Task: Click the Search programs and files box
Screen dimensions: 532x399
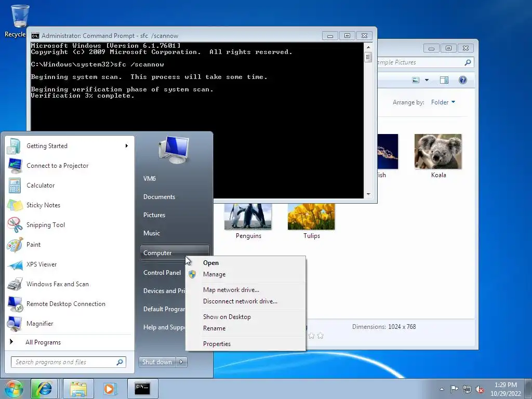Action: tap(68, 362)
